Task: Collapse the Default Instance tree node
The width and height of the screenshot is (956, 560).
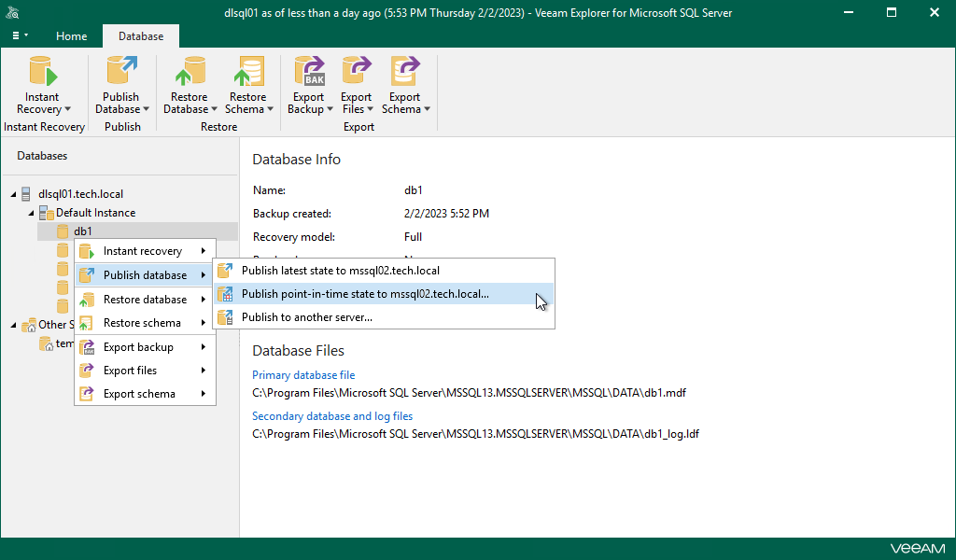Action: 31,214
